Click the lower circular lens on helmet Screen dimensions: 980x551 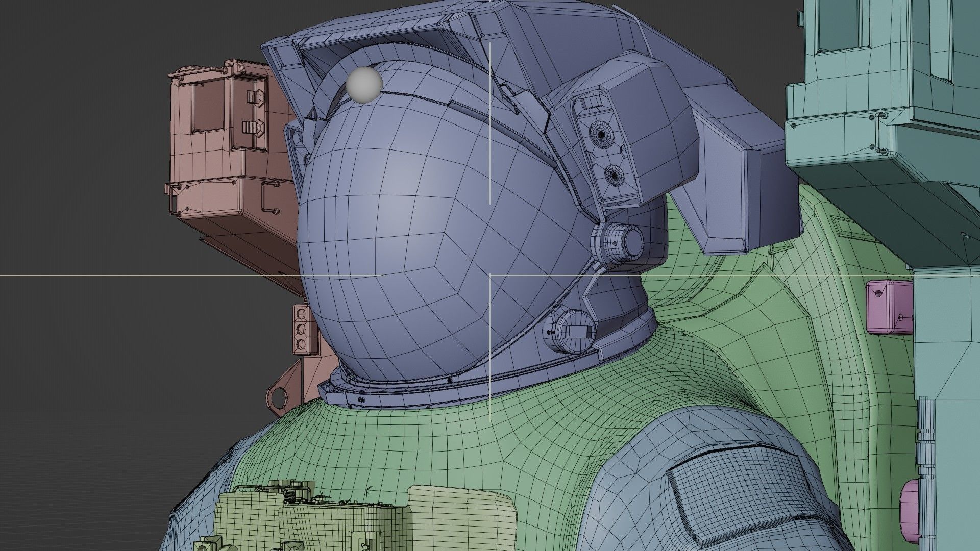(x=614, y=176)
